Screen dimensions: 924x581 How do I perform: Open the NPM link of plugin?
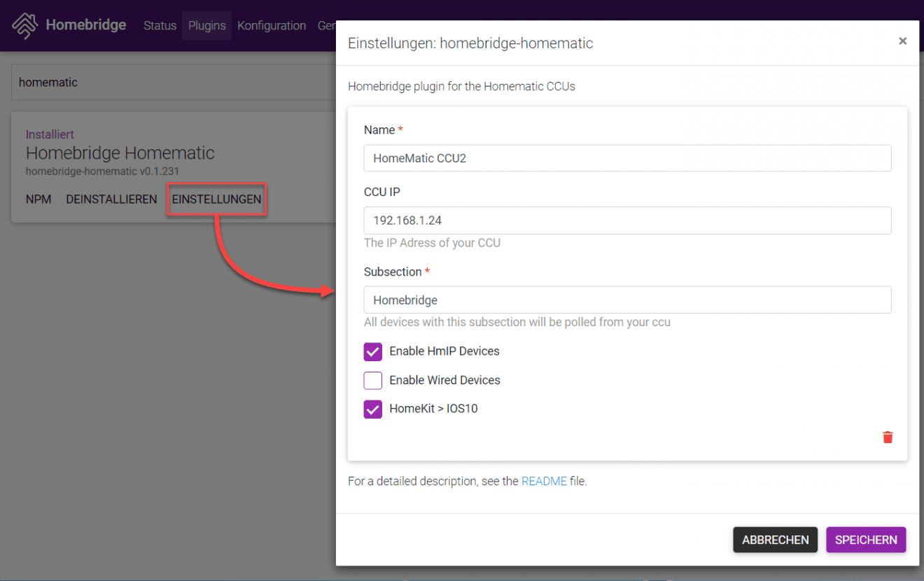tap(38, 199)
